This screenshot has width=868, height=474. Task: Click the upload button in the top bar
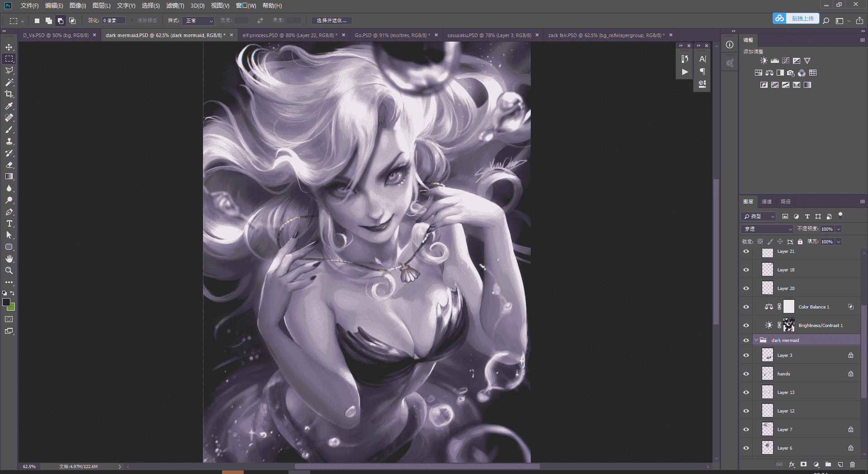click(x=796, y=19)
